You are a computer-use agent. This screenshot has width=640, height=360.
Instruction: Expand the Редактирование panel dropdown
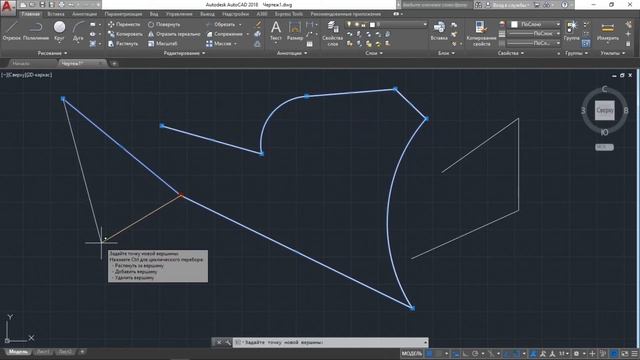(184, 53)
